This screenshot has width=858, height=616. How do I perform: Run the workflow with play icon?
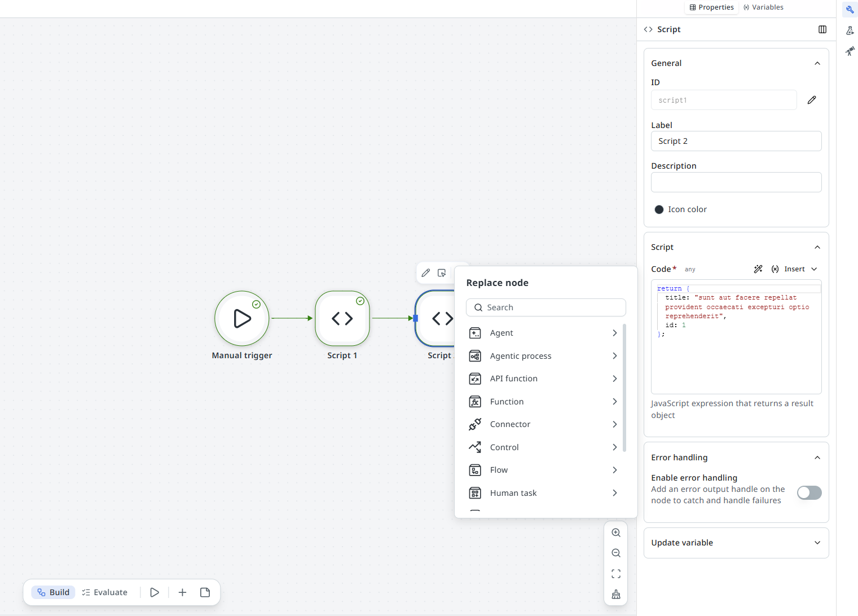click(155, 592)
